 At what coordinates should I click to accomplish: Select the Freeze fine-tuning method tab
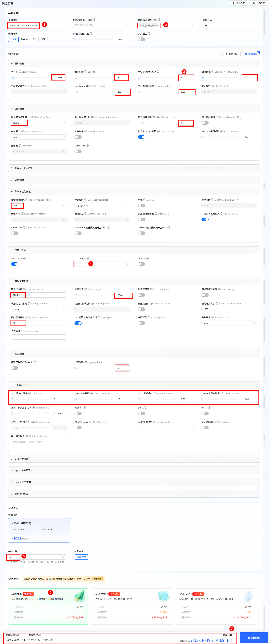tap(24, 39)
